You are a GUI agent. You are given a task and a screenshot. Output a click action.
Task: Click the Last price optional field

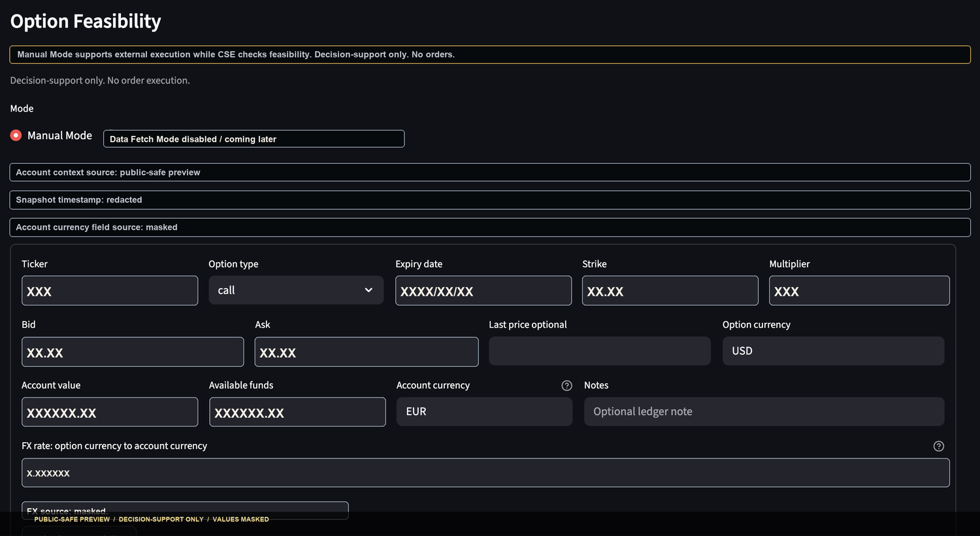coord(600,351)
